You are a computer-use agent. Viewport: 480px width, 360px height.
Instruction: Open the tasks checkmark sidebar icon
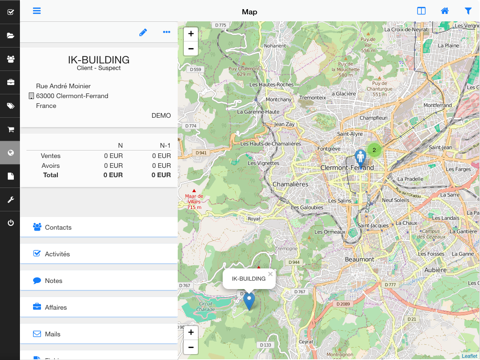pyautogui.click(x=11, y=12)
